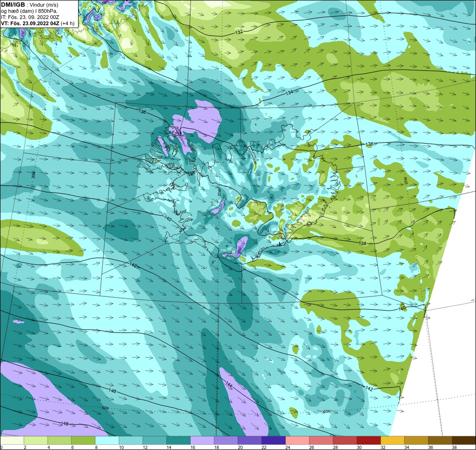Select the 'og hæð (dam) í 850hPa.' line
The image size is (476, 450).
click(x=30, y=11)
